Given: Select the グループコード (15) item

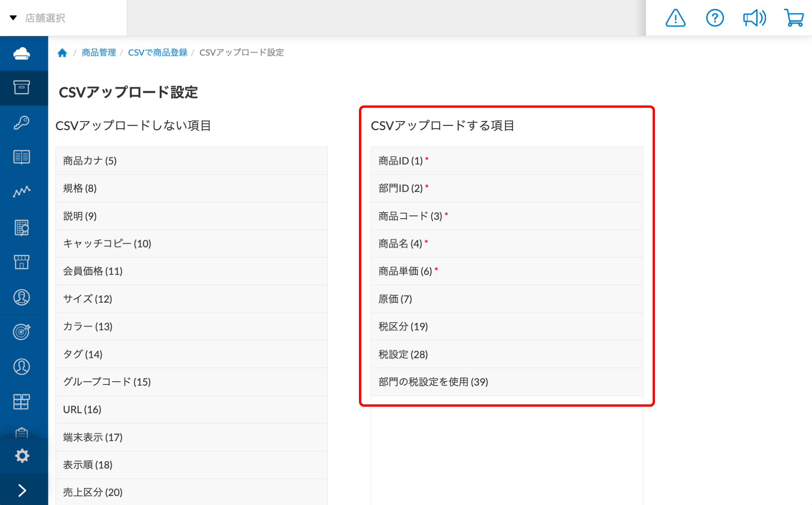Looking at the screenshot, I should pyautogui.click(x=192, y=382).
